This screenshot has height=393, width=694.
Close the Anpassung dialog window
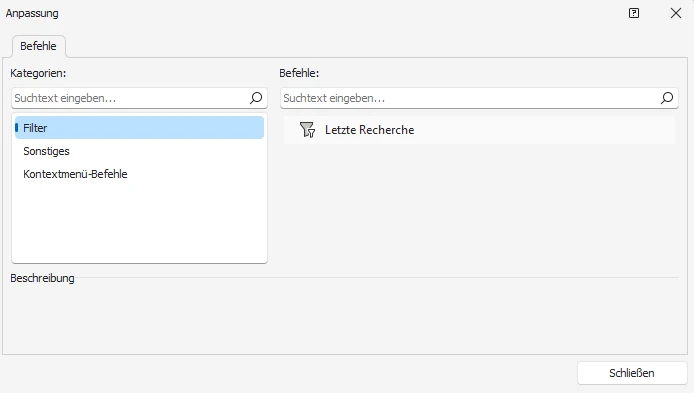click(x=676, y=13)
